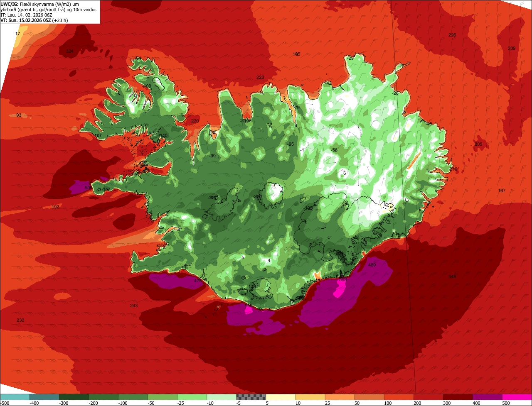The image size is (532, 406).
Task: Click the map value -42 on the northeast coast
Action: click(x=328, y=83)
